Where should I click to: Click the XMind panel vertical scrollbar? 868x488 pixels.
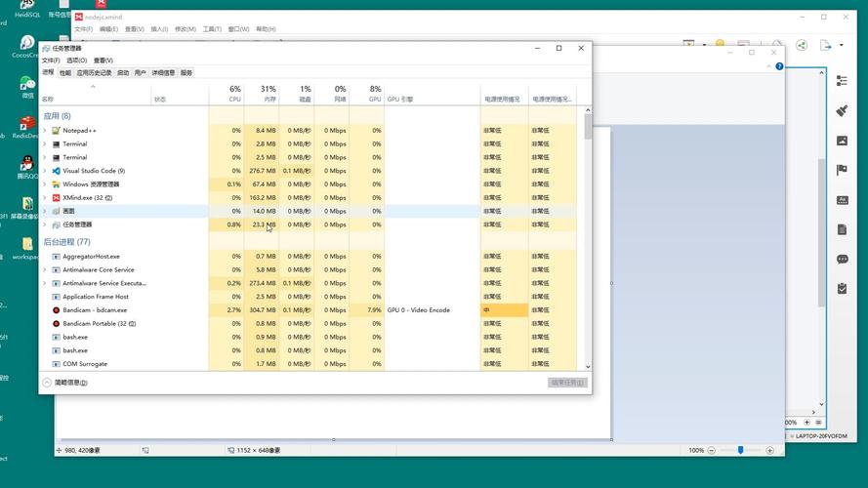821,232
